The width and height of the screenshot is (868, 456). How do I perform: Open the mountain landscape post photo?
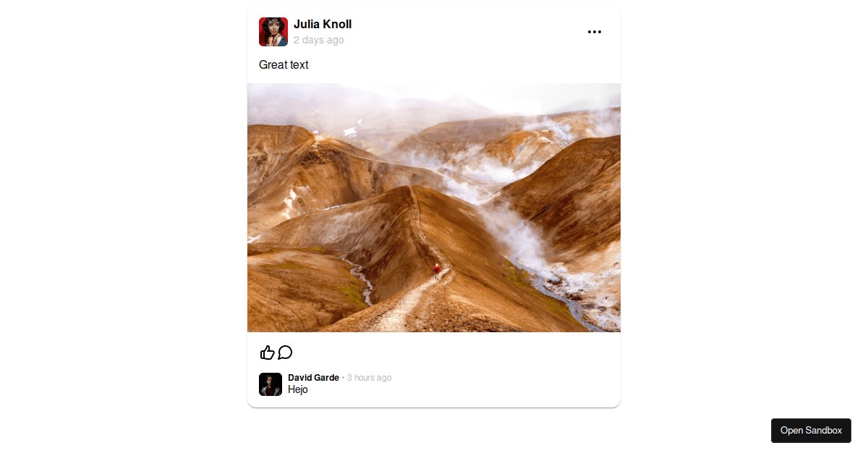pyautogui.click(x=434, y=208)
